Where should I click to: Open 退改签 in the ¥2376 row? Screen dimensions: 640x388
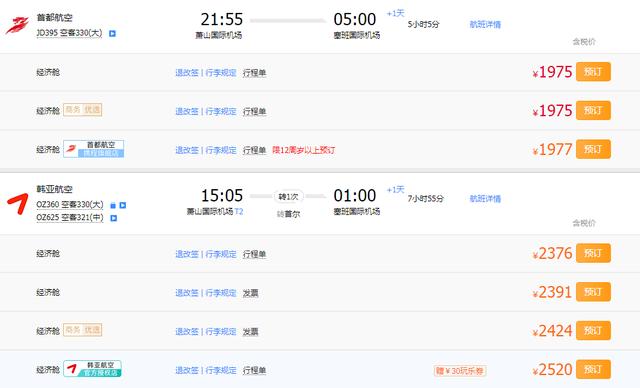[x=187, y=254]
